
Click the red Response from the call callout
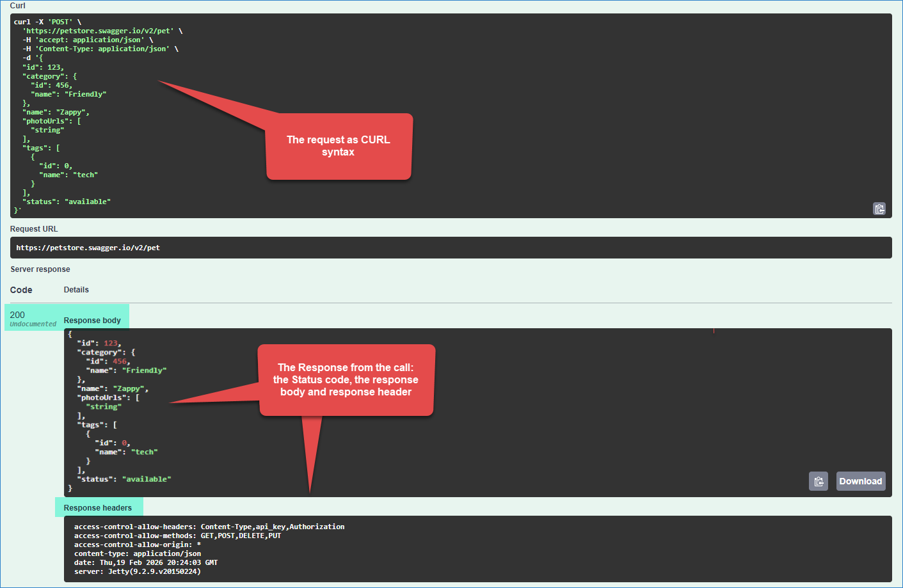[346, 380]
